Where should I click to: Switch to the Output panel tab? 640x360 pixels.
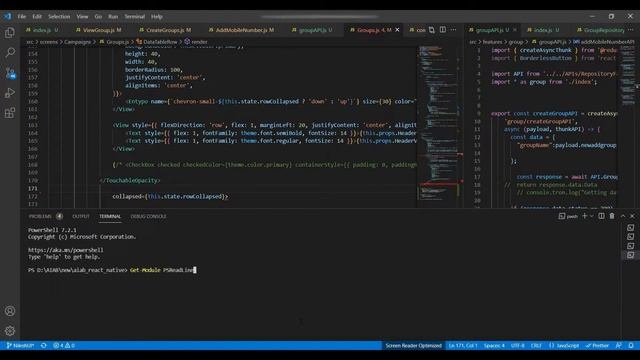point(81,216)
